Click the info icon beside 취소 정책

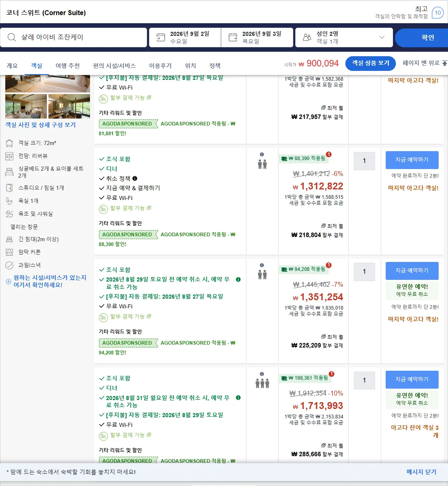tap(135, 178)
